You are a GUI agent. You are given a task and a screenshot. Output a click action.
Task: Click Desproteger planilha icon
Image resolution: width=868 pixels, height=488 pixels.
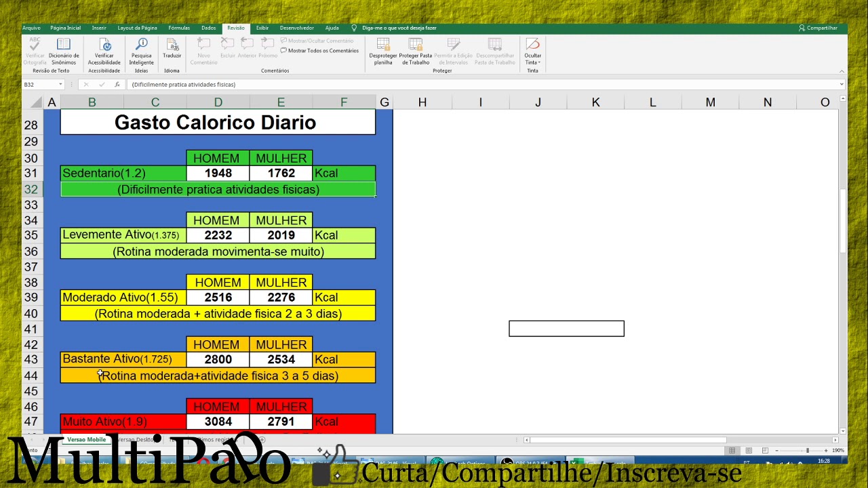click(383, 52)
